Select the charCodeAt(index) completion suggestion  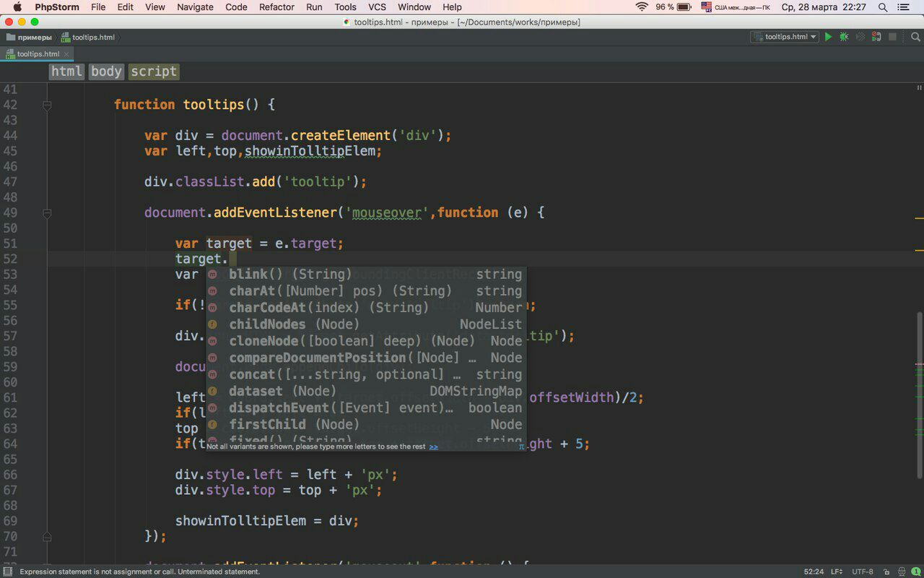(x=365, y=308)
